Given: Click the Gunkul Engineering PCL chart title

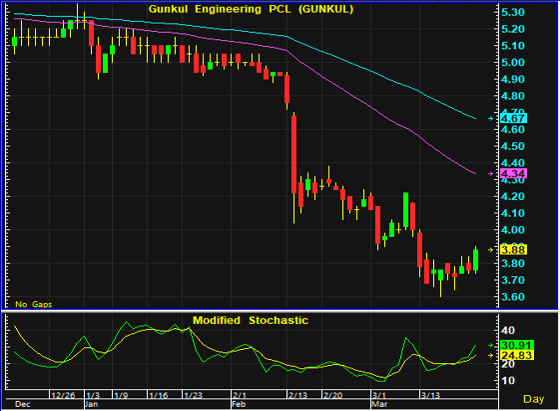Looking at the screenshot, I should (251, 9).
